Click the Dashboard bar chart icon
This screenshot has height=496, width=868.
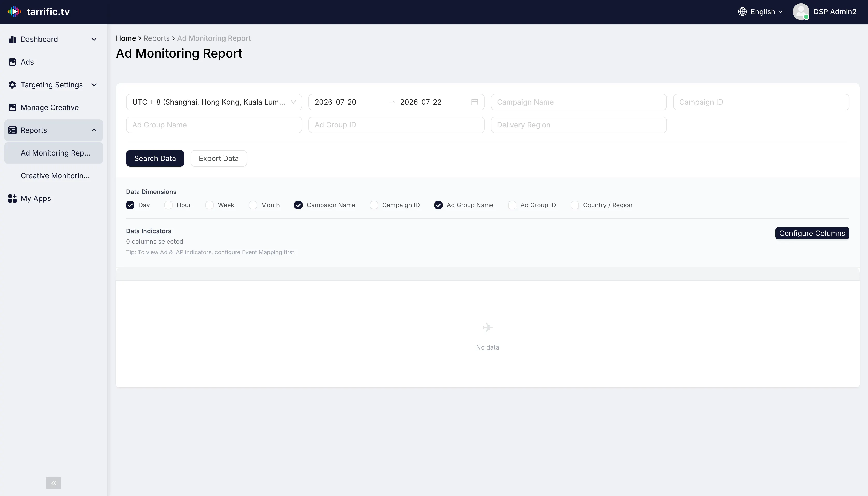12,39
